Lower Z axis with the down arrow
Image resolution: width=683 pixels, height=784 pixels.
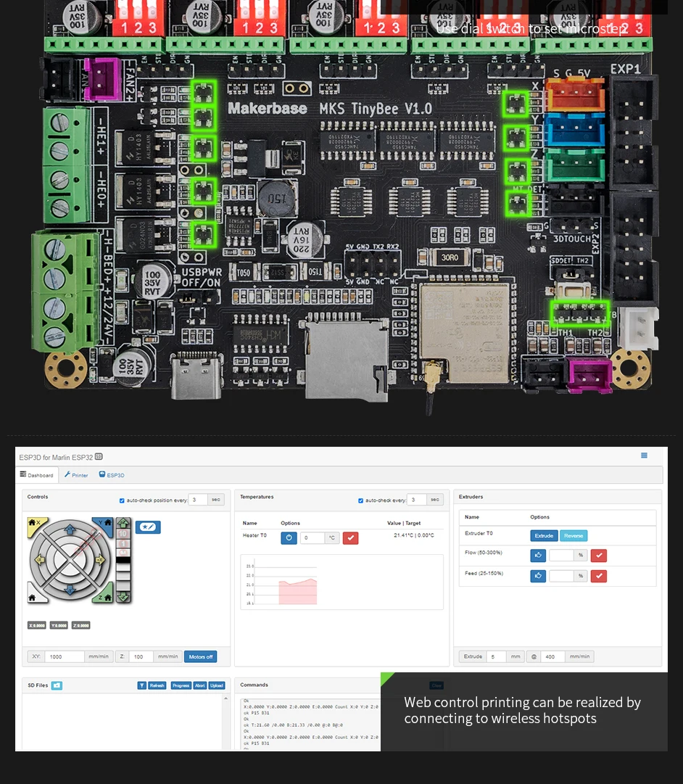click(123, 597)
